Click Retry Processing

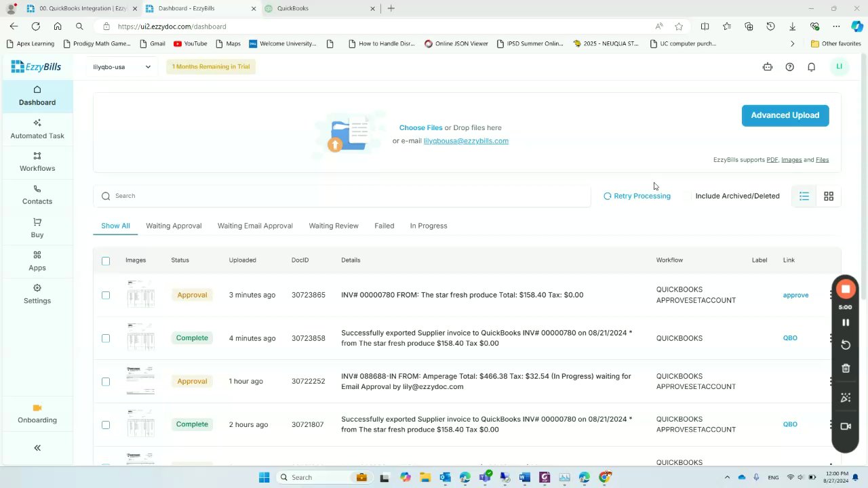(x=637, y=196)
